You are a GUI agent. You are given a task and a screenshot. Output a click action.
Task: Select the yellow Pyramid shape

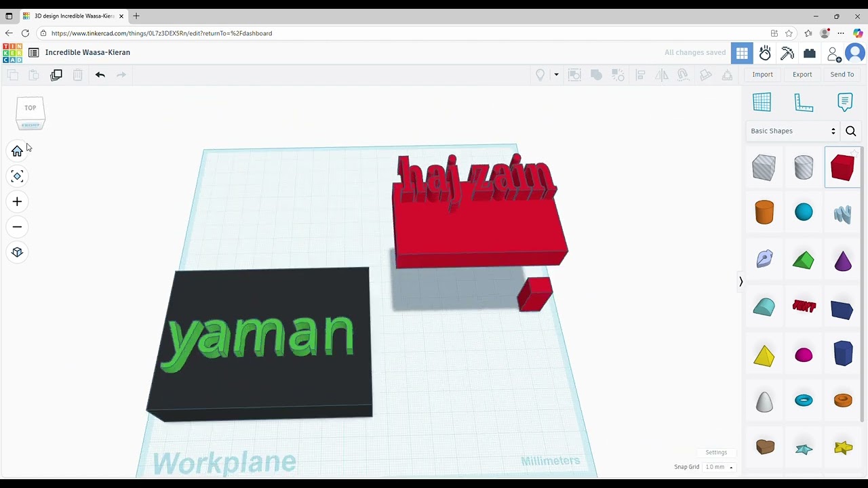pos(764,356)
